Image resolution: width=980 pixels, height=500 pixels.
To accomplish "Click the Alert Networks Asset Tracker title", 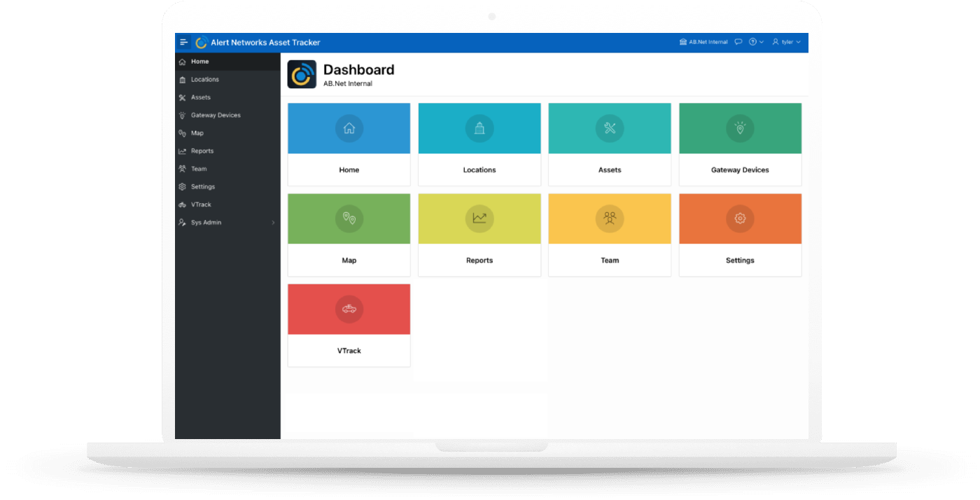I will [x=265, y=43].
